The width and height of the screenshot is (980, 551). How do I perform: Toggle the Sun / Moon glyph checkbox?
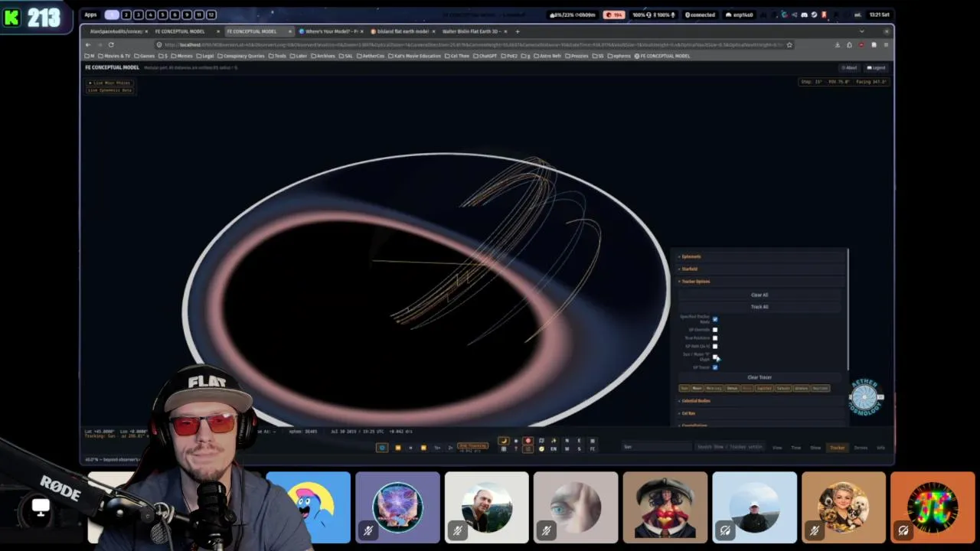tap(715, 357)
